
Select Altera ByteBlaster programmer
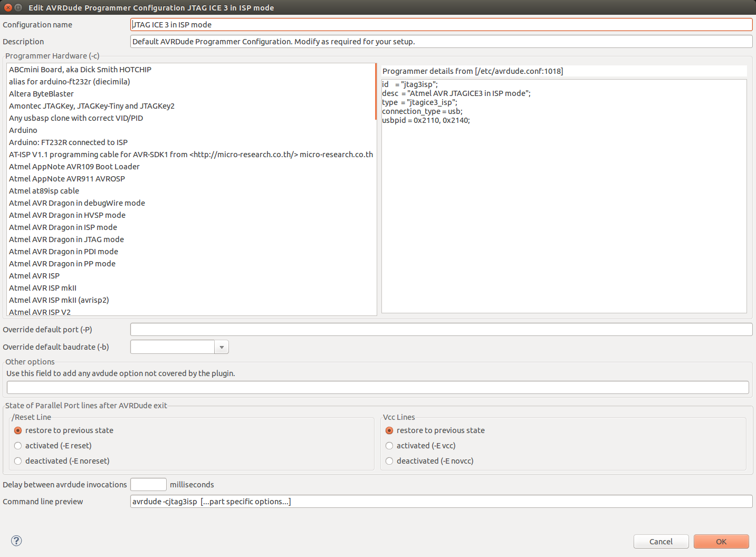pos(190,94)
